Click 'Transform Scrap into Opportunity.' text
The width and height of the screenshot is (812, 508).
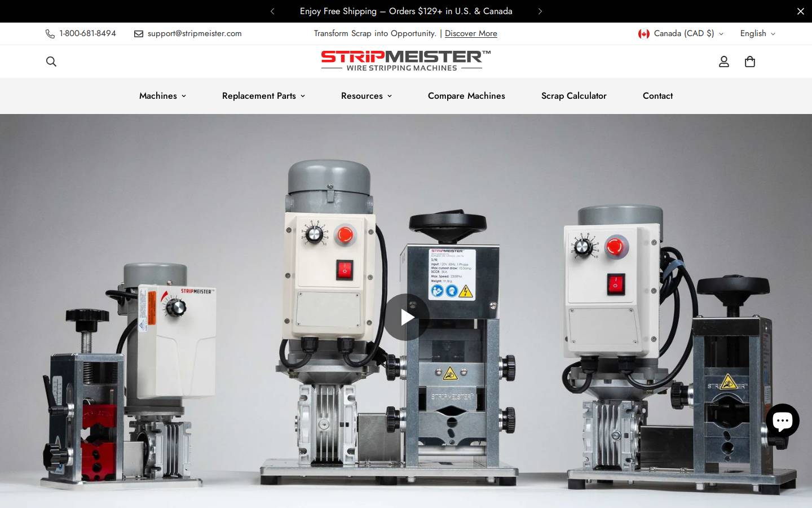(x=375, y=33)
